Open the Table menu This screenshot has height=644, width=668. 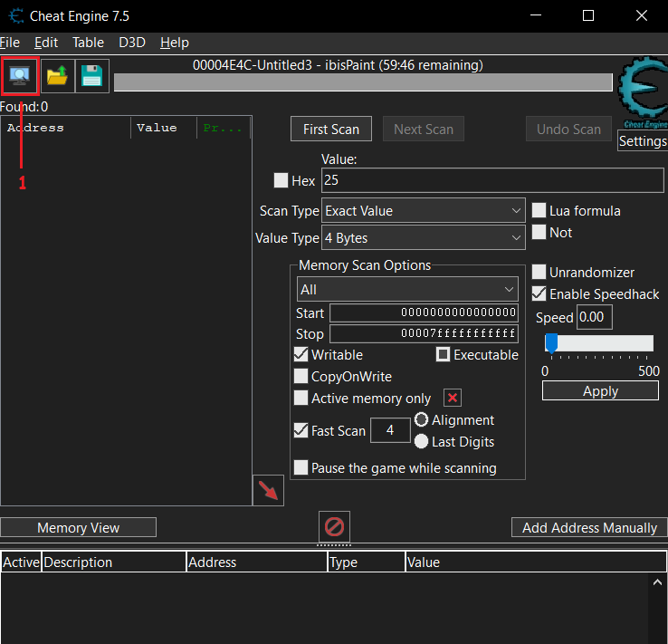88,43
